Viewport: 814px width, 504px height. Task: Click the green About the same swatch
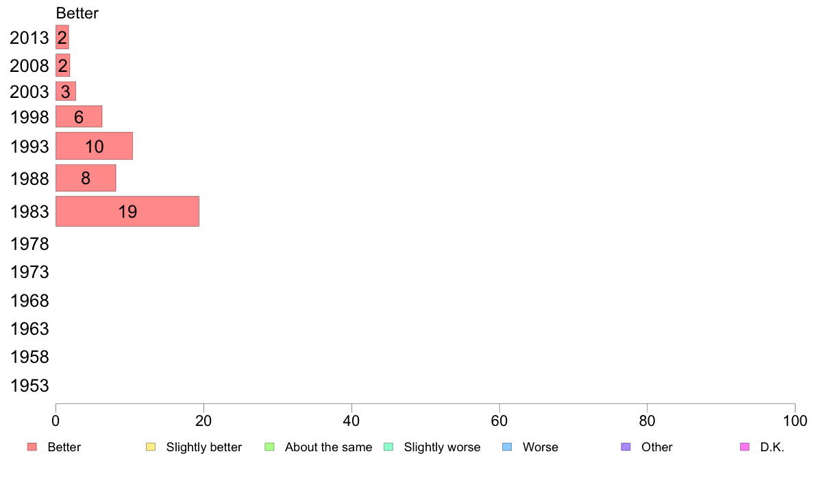(269, 447)
